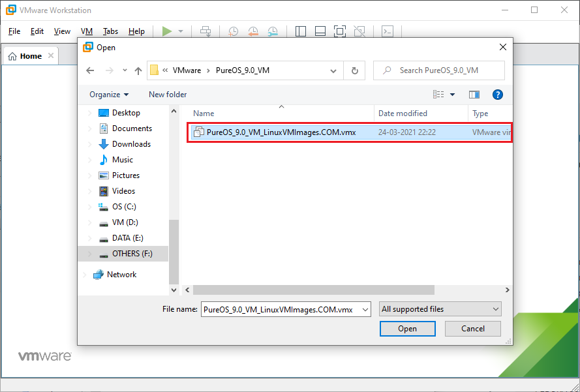This screenshot has height=392, width=580.
Task: Close the Home tab
Action: (51, 55)
